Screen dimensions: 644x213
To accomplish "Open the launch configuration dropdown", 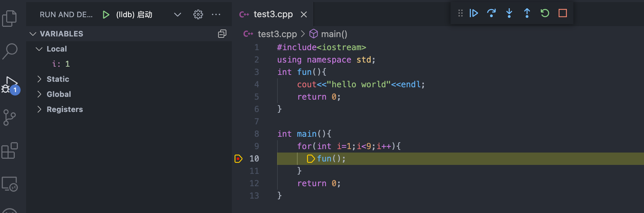I will point(177,14).
